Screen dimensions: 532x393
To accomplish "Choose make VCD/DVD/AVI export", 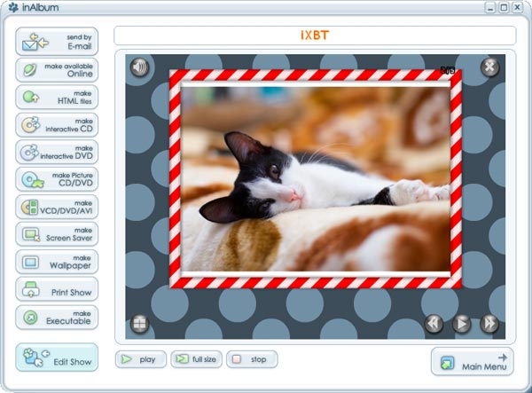I will [x=57, y=207].
